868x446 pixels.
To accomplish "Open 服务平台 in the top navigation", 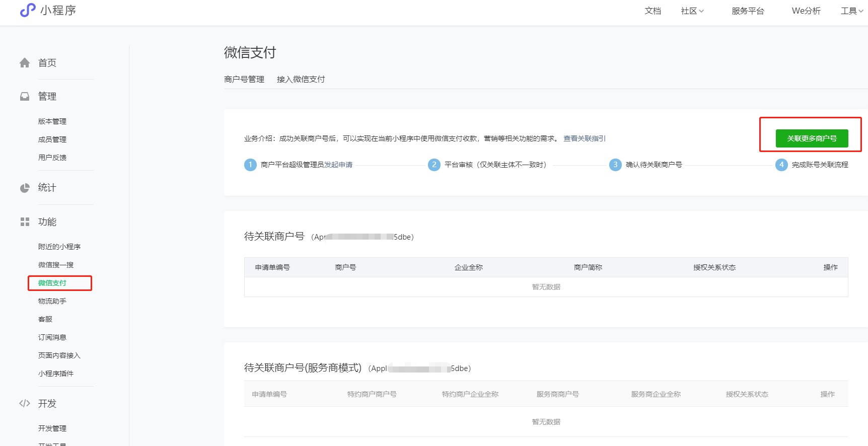I will tap(748, 11).
